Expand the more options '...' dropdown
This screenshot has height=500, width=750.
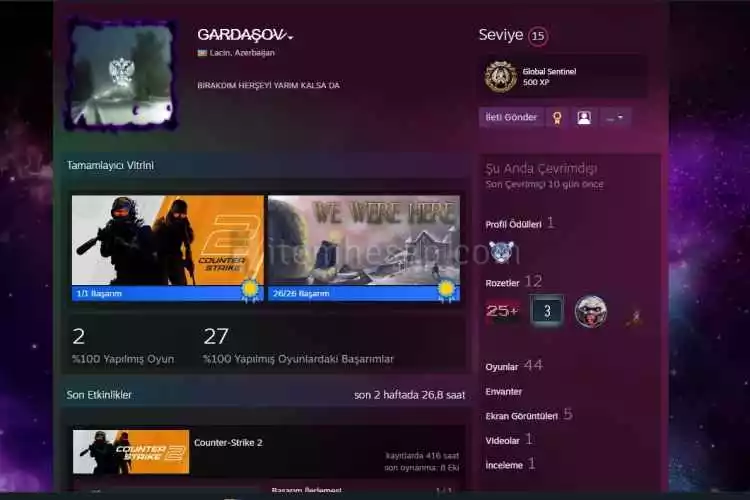(x=616, y=117)
